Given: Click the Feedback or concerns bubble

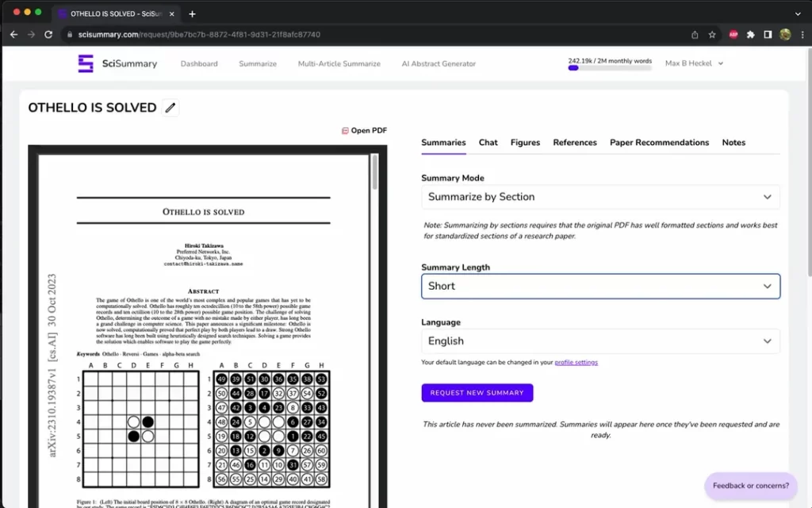Looking at the screenshot, I should click(750, 485).
